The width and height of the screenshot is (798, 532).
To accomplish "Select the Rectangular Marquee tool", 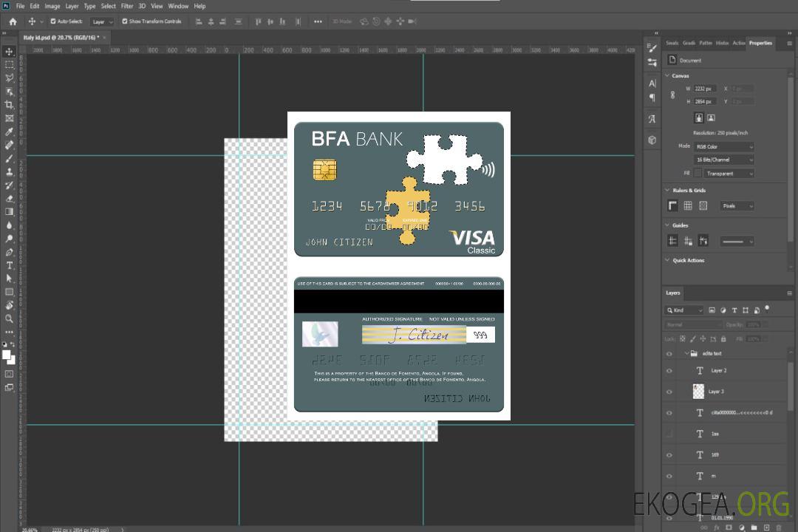I will point(9,65).
